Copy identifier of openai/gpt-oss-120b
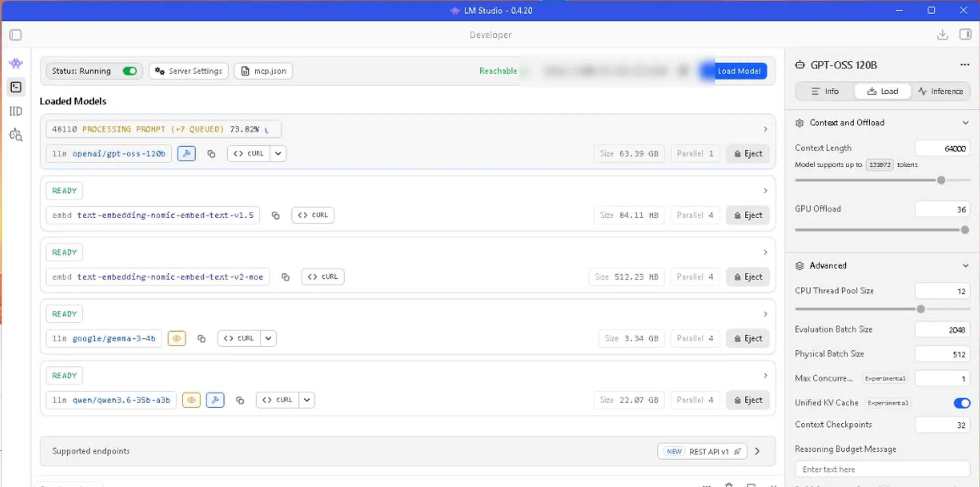The image size is (980, 487). [x=211, y=154]
